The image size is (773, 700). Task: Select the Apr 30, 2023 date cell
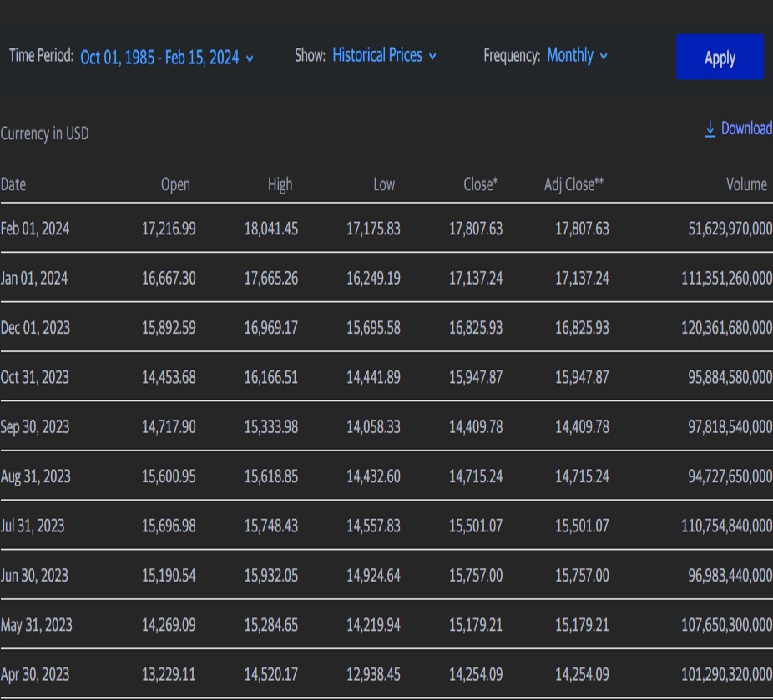[35, 674]
